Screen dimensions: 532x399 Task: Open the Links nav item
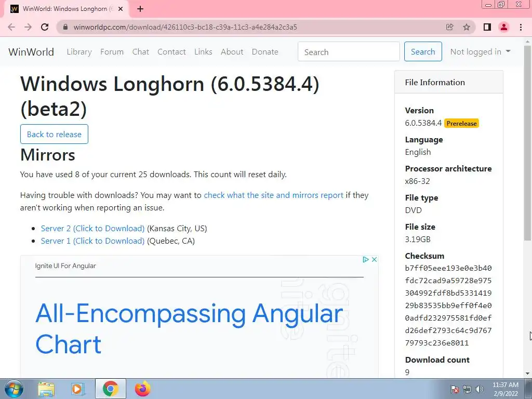pos(203,51)
